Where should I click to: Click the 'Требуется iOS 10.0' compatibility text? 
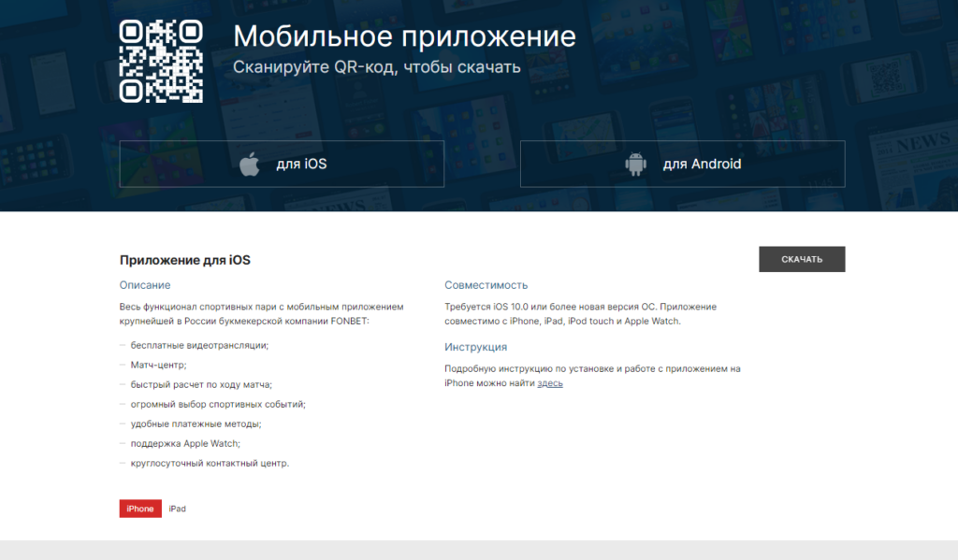tap(580, 314)
